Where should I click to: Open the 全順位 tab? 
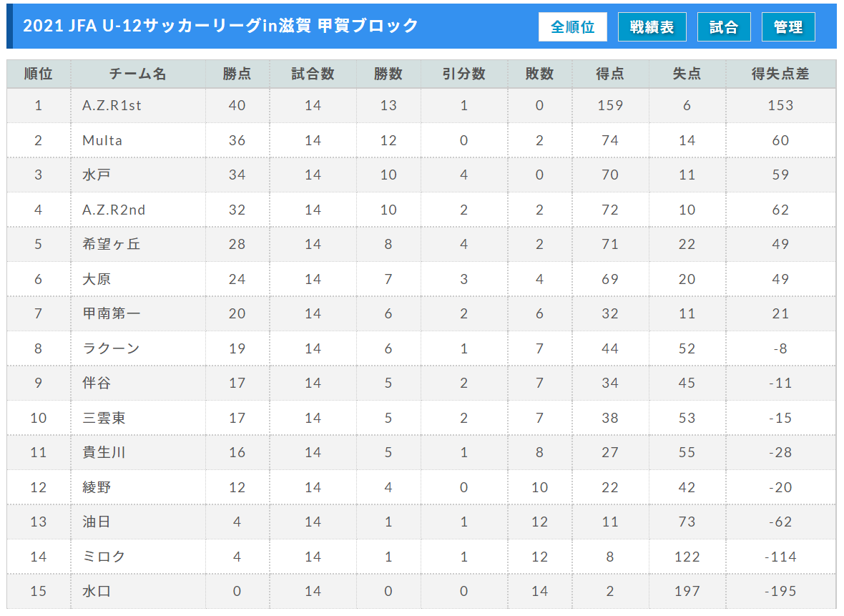572,27
